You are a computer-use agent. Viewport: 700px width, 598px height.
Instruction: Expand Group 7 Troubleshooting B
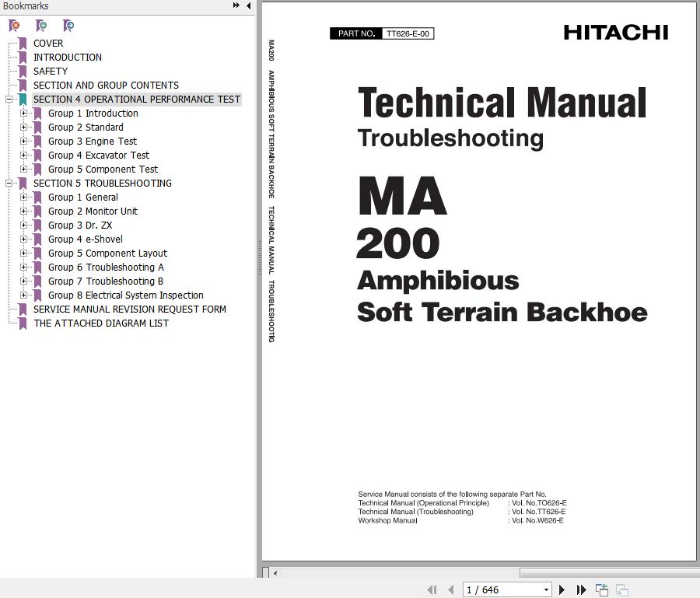pos(23,282)
